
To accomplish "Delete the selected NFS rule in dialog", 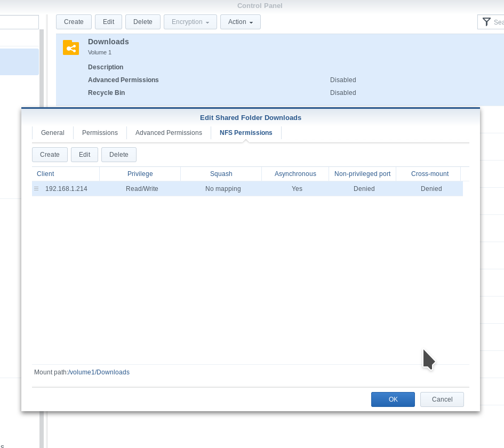I will point(119,155).
